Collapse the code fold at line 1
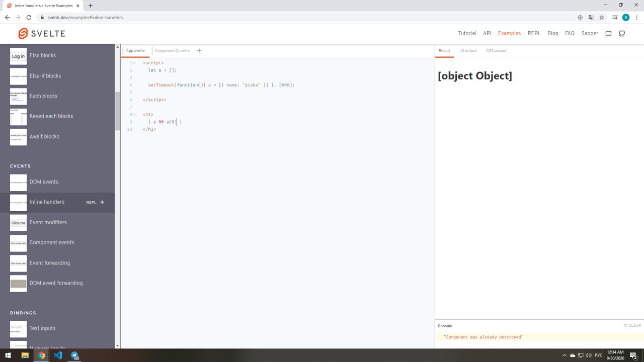Image resolution: width=644 pixels, height=362 pixels. point(134,63)
